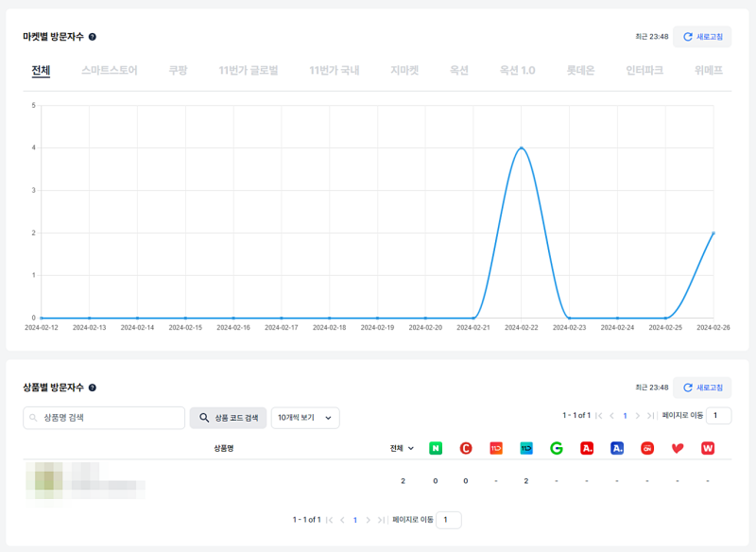The width and height of the screenshot is (756, 552).
Task: Click 새로고침 button in the chart panel
Action: point(702,37)
